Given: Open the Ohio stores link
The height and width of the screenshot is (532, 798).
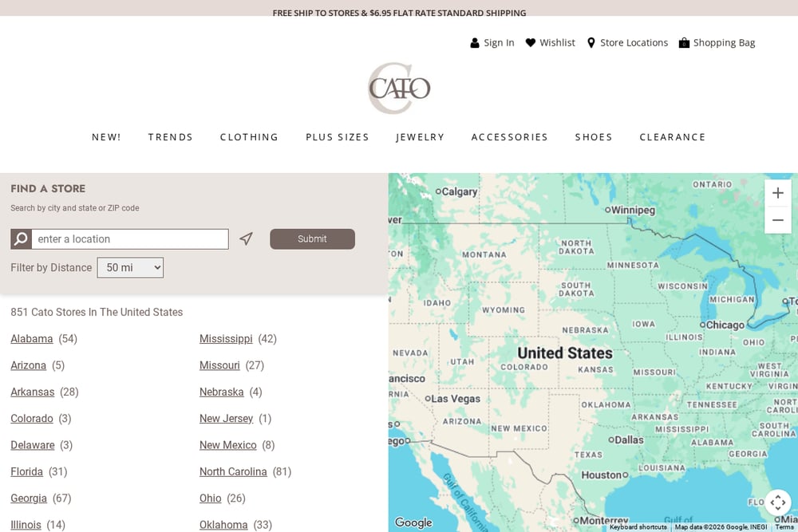Looking at the screenshot, I should click(210, 499).
